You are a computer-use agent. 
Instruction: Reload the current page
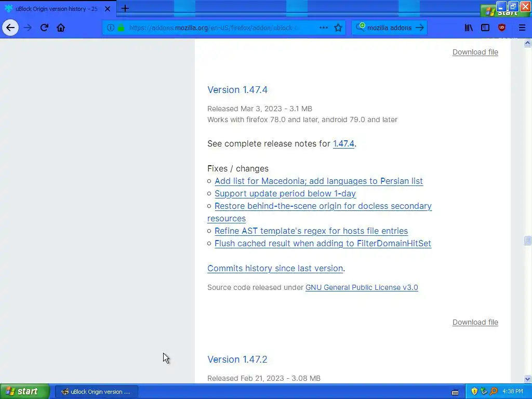tap(44, 28)
